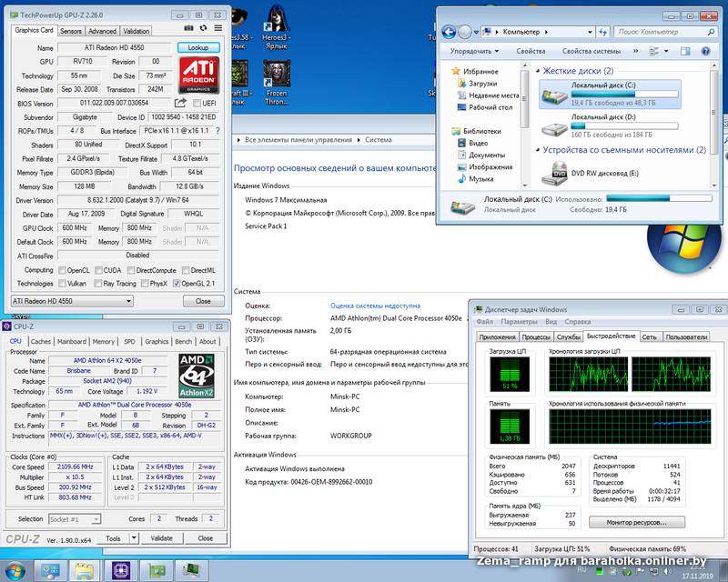The width and height of the screenshot is (728, 582).
Task: Open the Socket #1 selection dropdown in CPU-Z
Action: [x=75, y=519]
